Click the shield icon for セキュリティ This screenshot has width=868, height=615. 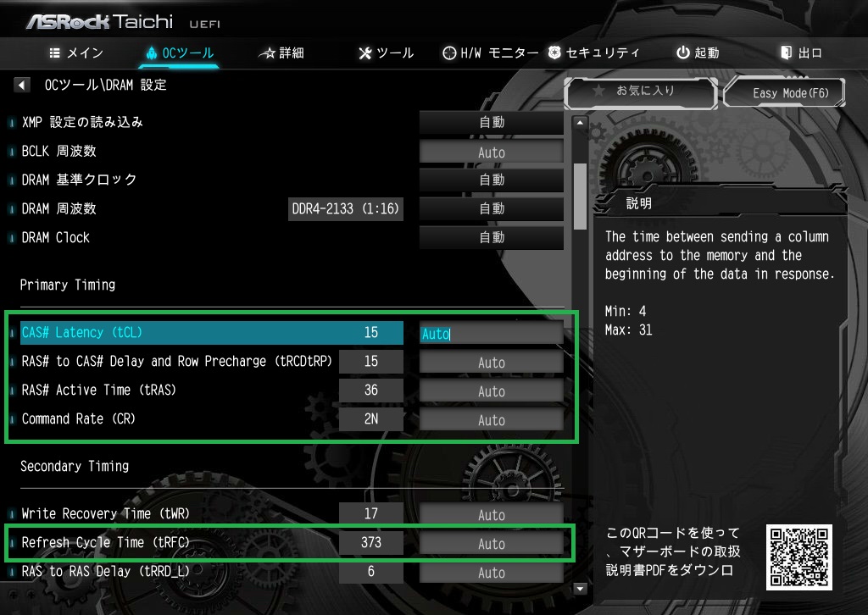pos(554,53)
